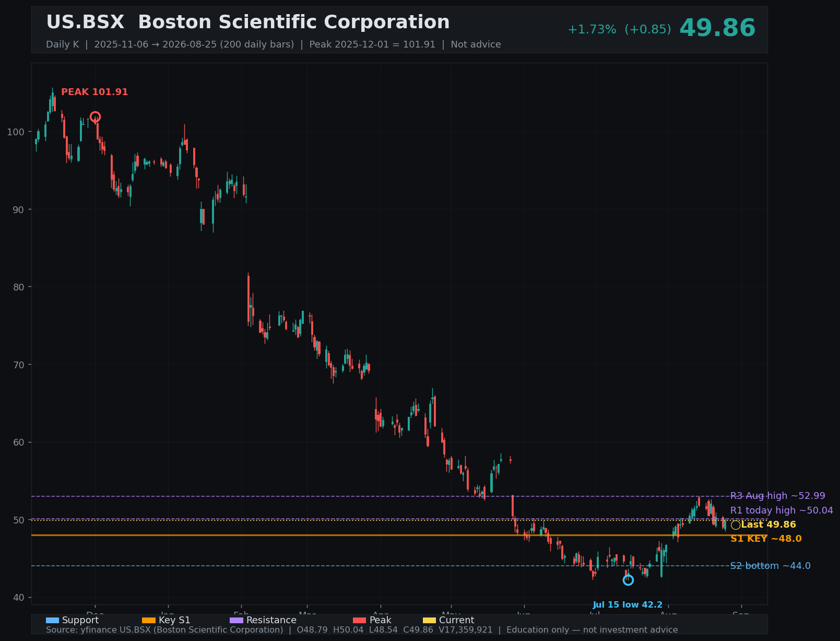Image resolution: width=840 pixels, height=641 pixels.
Task: Click the yellow Last price circle marker
Action: click(x=736, y=525)
